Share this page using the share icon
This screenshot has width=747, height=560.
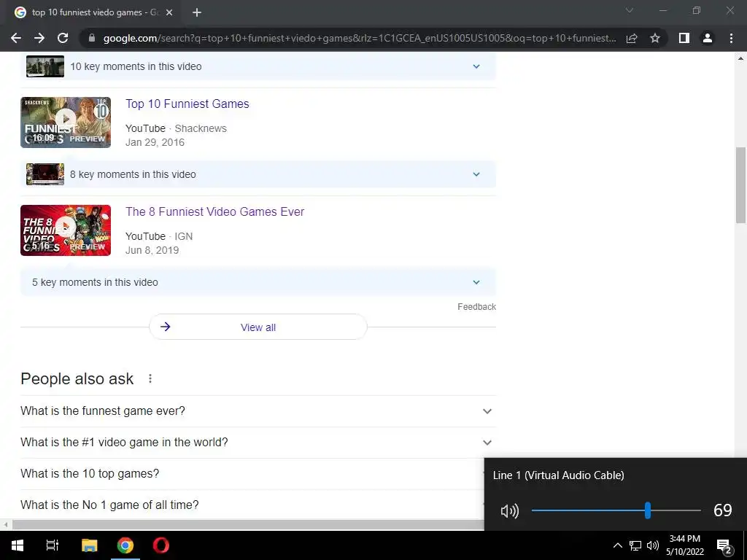click(x=632, y=38)
